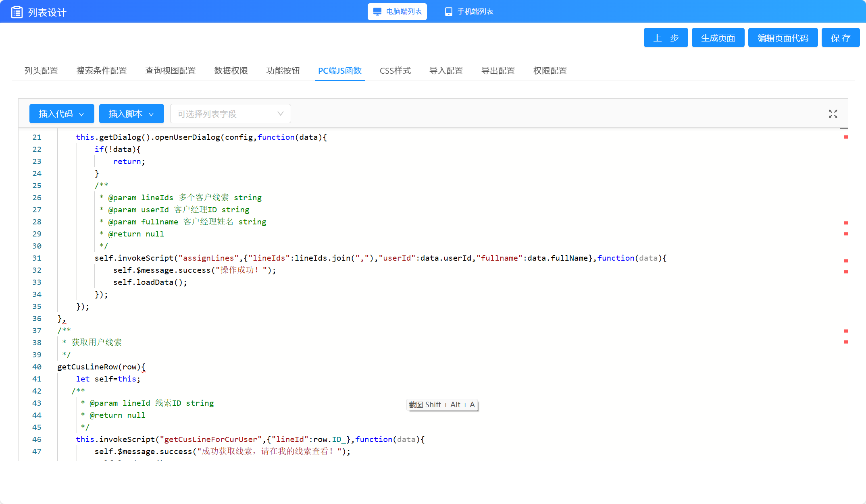Open the 功能按钮 tab
The width and height of the screenshot is (866, 504).
tap(283, 71)
